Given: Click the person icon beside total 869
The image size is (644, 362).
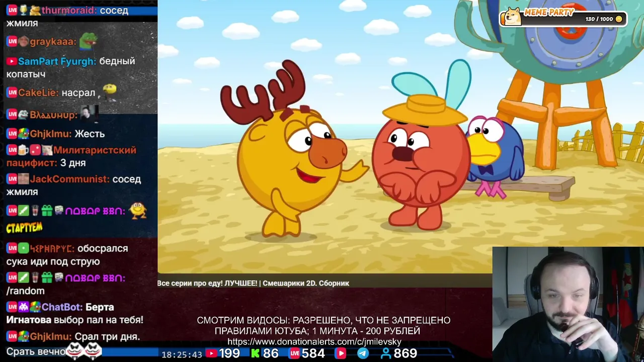Looking at the screenshot, I should click(386, 353).
